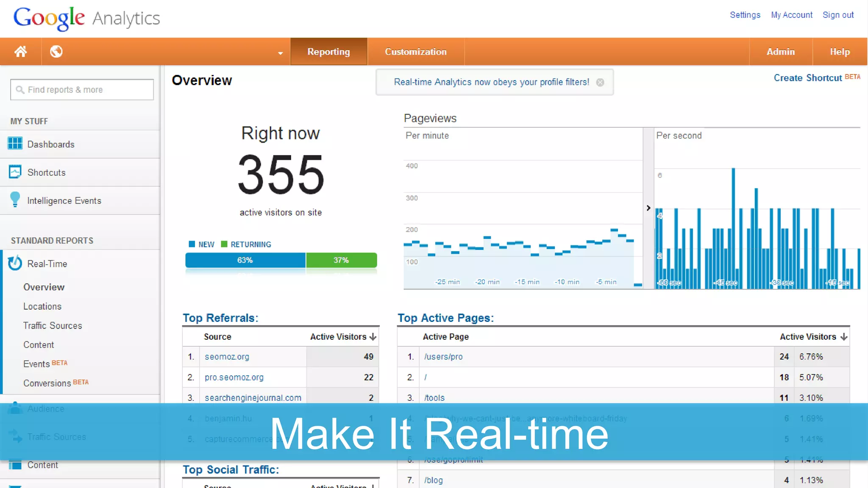868x488 pixels.
Task: Open /blog active page
Action: pos(434,480)
